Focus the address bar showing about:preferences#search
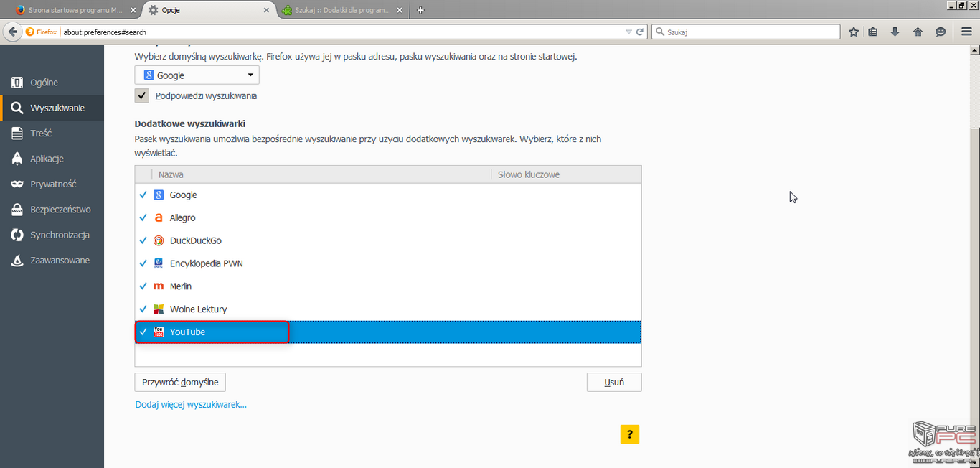Screen dimensions: 980x468 (343, 32)
